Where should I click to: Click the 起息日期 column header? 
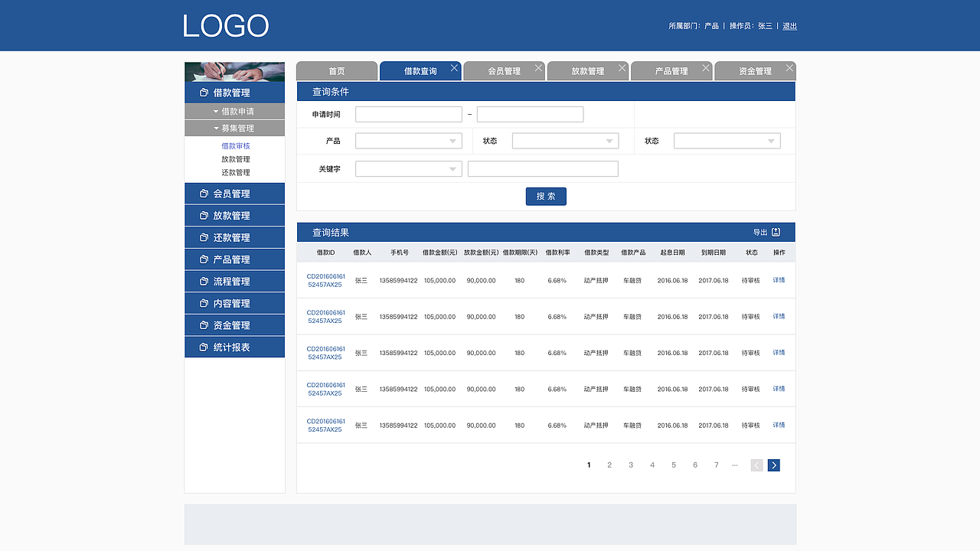(x=672, y=253)
